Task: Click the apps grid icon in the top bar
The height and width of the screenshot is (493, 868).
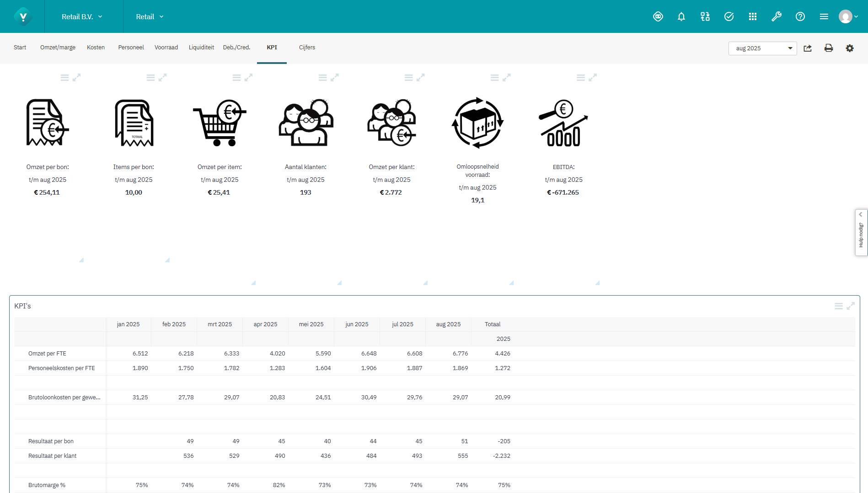Action: pos(753,16)
